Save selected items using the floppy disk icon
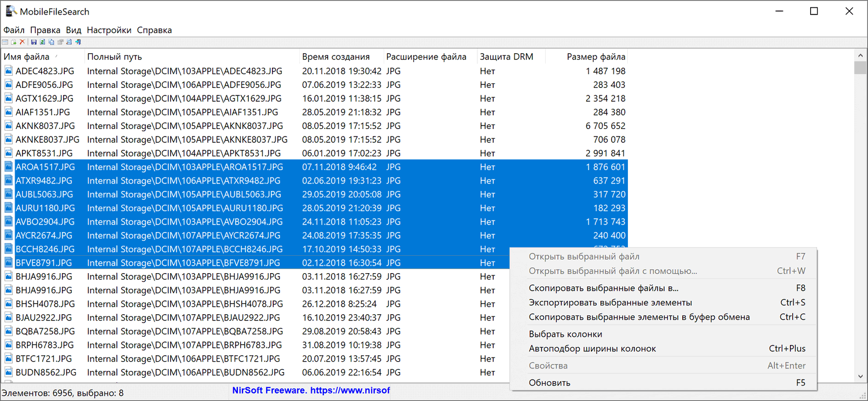The width and height of the screenshot is (868, 401). pos(34,42)
